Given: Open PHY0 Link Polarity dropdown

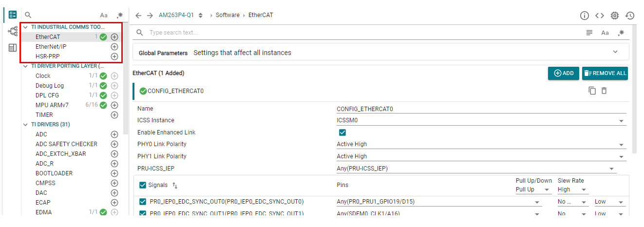Looking at the screenshot, I should click(x=481, y=144).
